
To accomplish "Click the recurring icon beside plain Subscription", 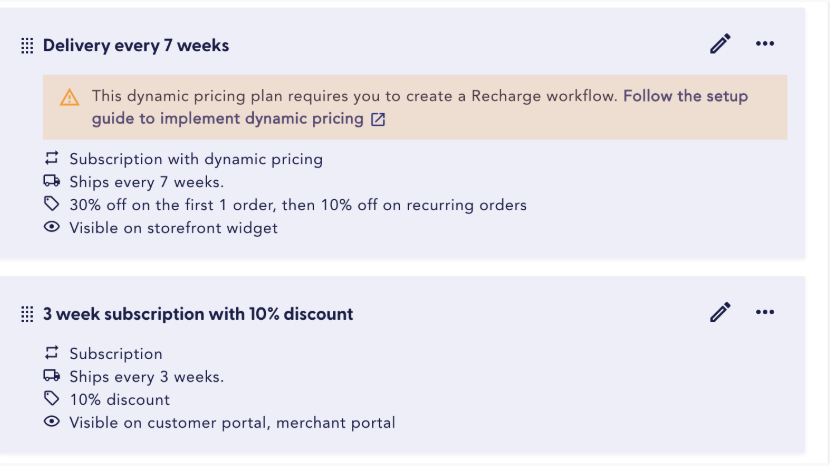I will click(x=51, y=353).
